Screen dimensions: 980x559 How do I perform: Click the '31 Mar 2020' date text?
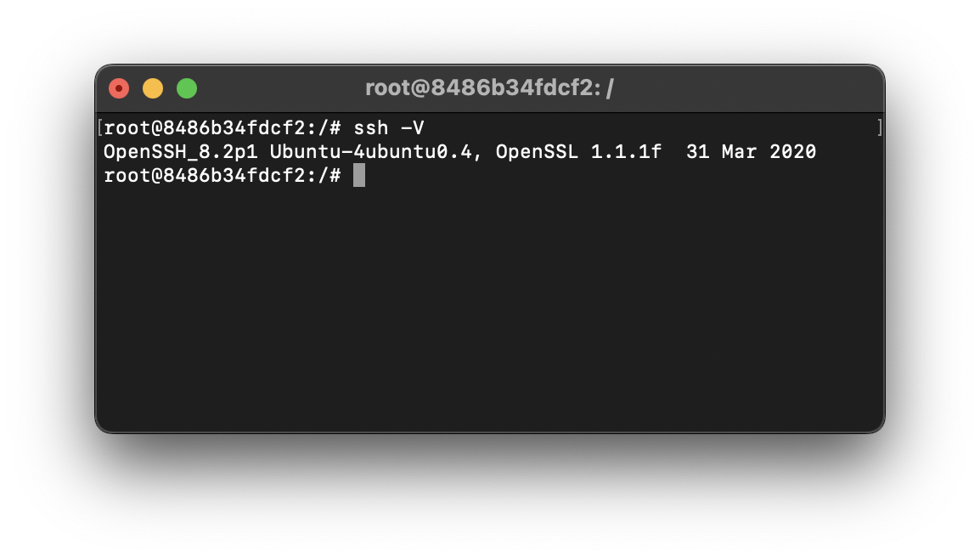754,151
